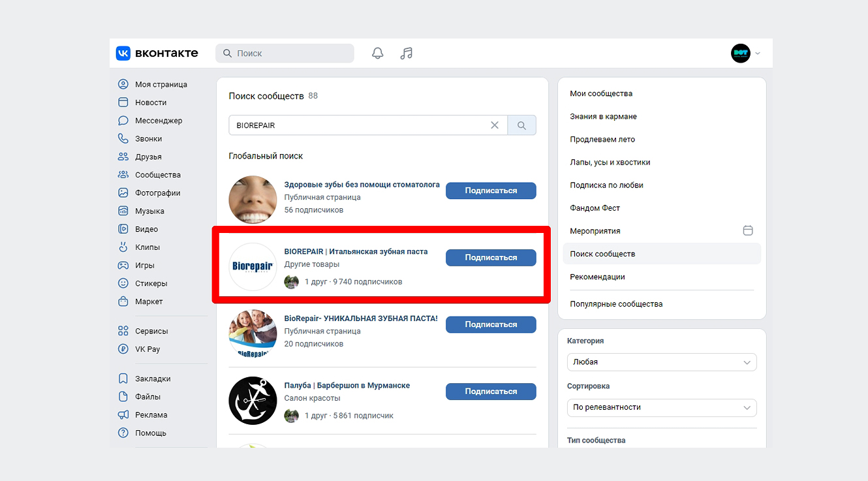Viewport: 868px width, 481px height.
Task: Click profile avatar in top right
Action: point(741,54)
